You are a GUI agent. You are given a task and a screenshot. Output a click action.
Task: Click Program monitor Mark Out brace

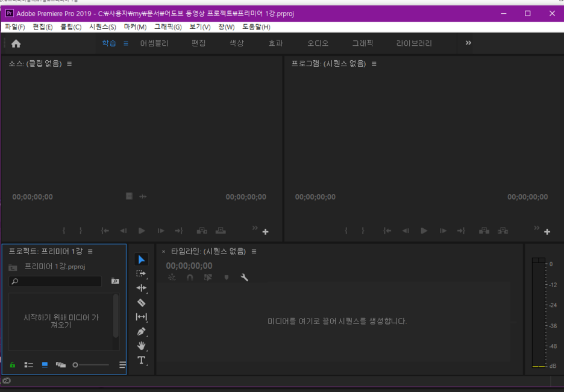(363, 231)
